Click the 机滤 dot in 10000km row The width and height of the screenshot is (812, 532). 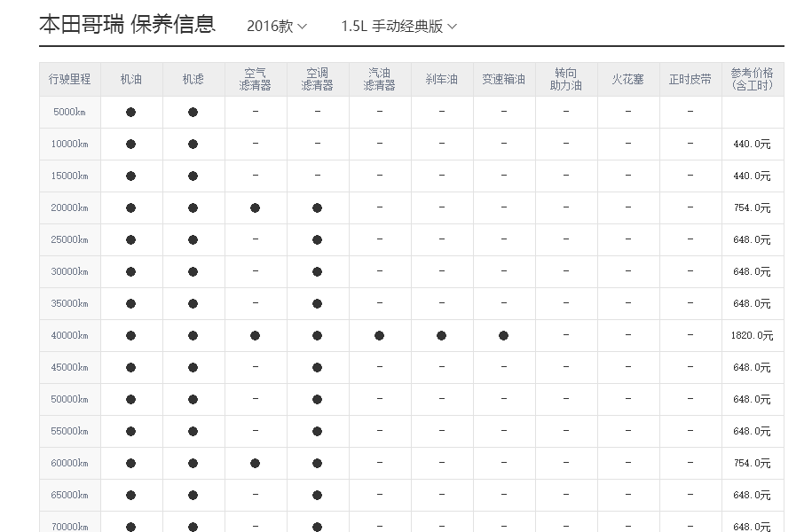click(193, 145)
